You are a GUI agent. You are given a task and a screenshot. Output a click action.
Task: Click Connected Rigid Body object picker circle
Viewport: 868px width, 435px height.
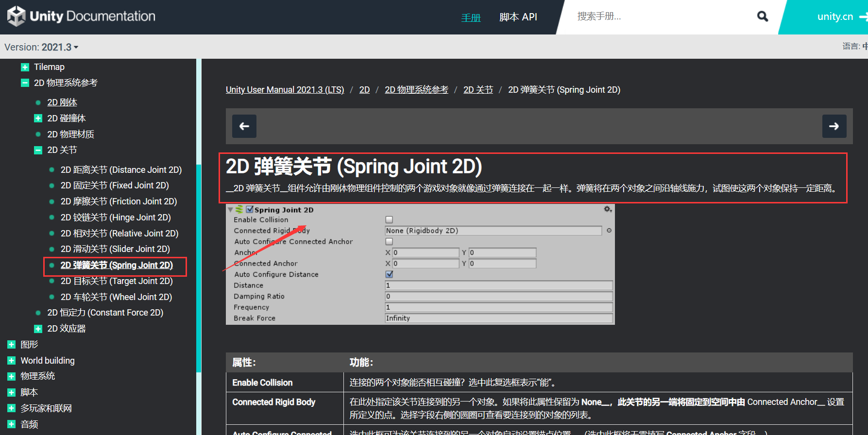click(609, 231)
